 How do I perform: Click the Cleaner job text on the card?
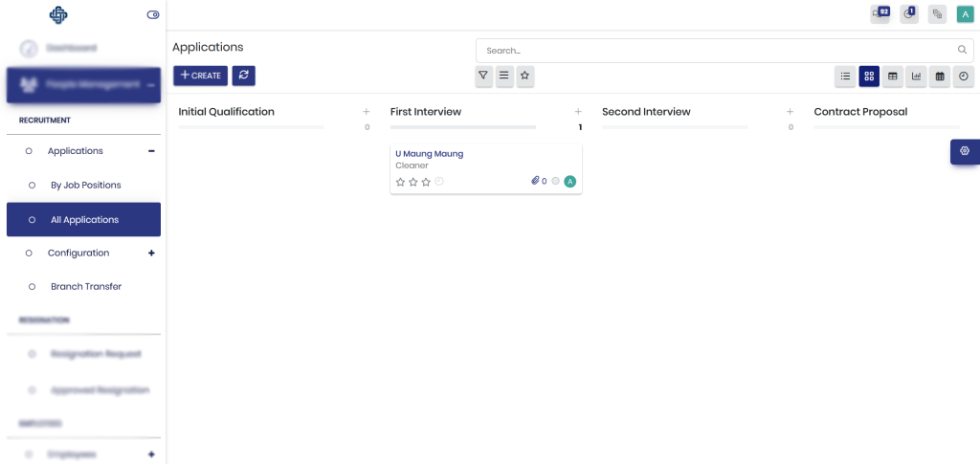click(412, 166)
